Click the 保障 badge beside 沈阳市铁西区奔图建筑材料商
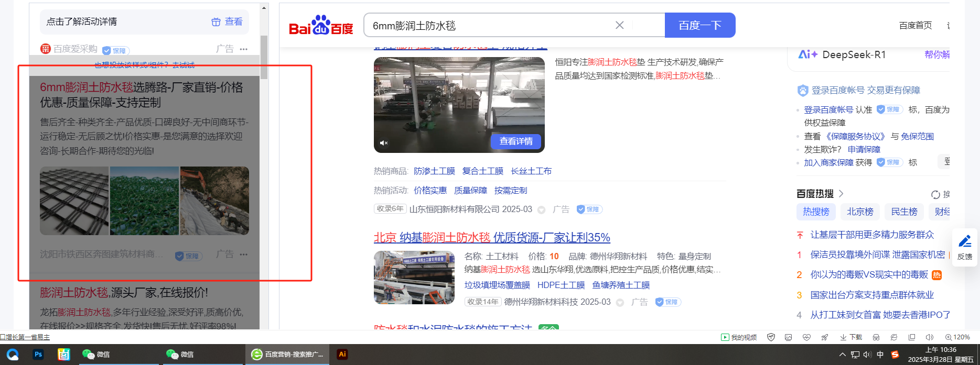980x365 pixels. pos(188,256)
